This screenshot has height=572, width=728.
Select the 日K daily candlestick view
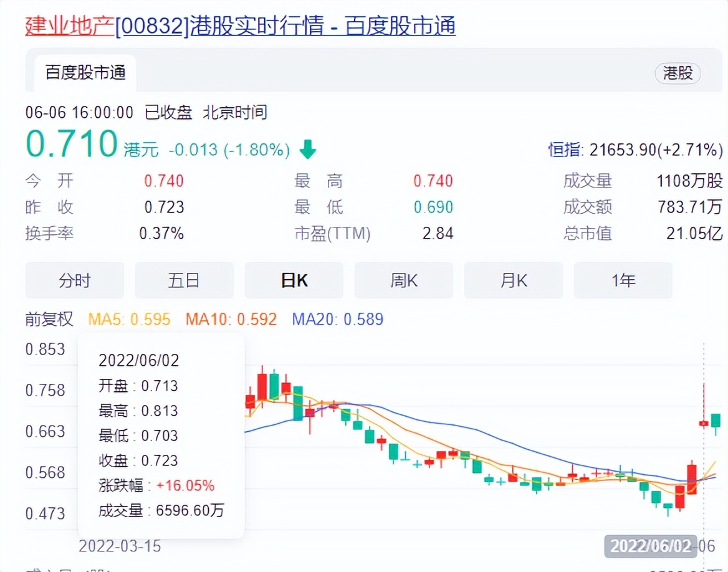pos(294,280)
